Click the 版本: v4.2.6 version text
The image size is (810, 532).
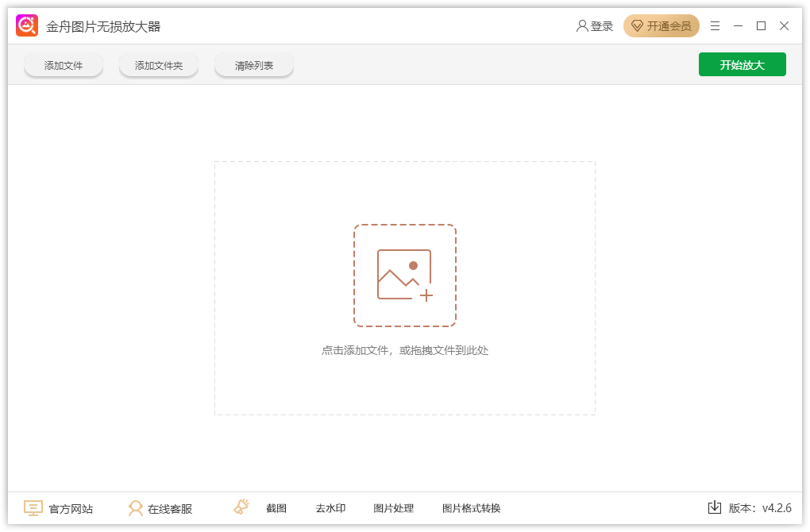click(x=760, y=508)
